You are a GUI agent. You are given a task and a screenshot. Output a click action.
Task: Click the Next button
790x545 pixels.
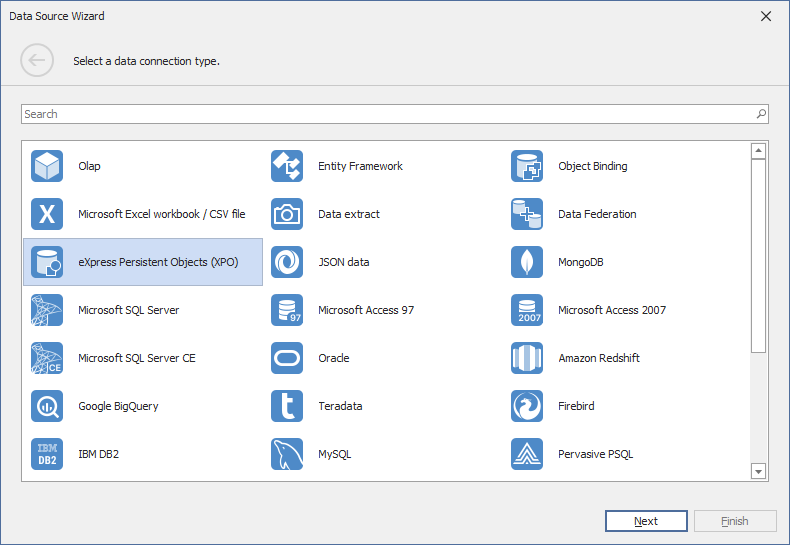646,521
